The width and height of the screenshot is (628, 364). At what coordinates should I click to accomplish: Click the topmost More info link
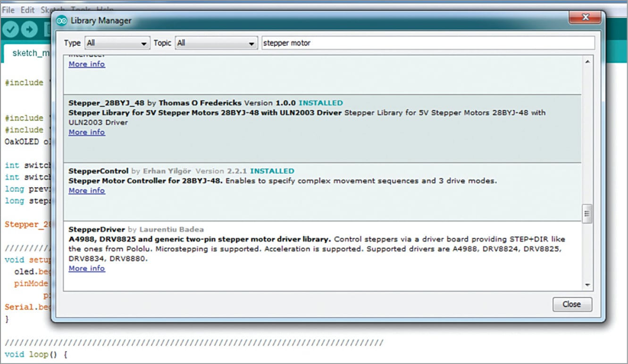click(x=87, y=64)
